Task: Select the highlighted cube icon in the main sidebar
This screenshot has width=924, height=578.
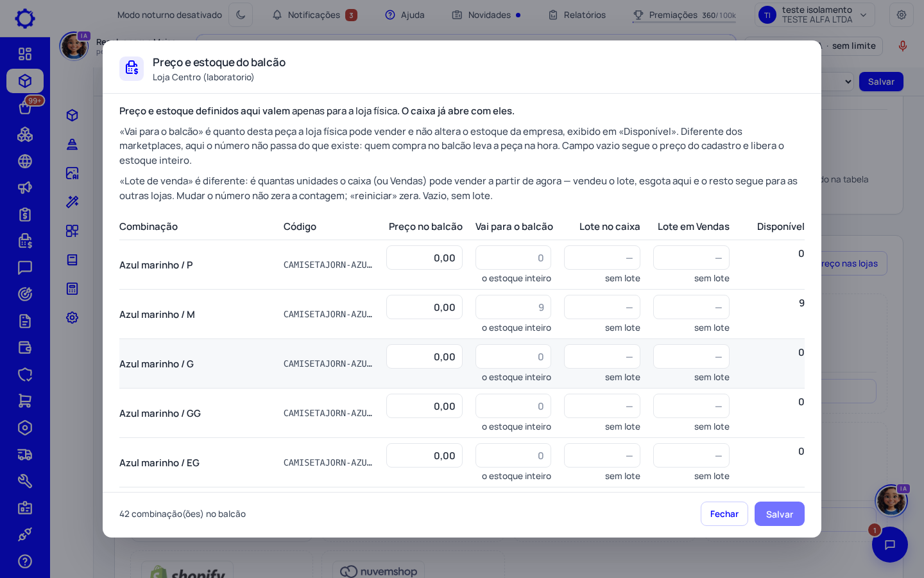Action: tap(25, 81)
